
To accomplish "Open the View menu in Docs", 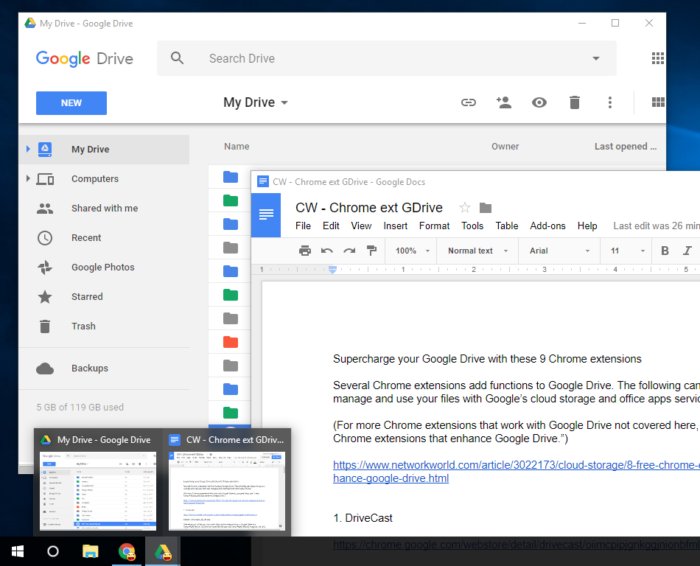I will coord(361,226).
